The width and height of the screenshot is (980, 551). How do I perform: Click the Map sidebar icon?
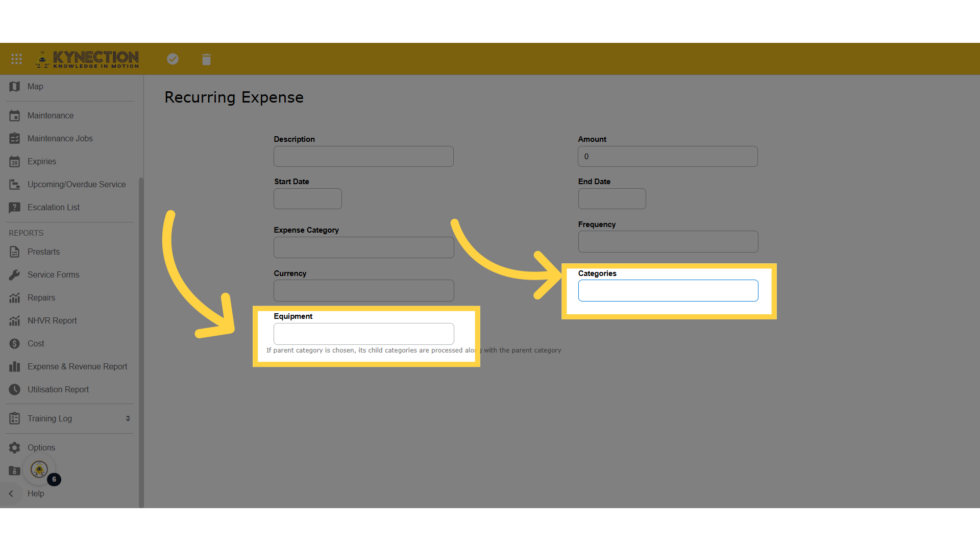[x=15, y=87]
